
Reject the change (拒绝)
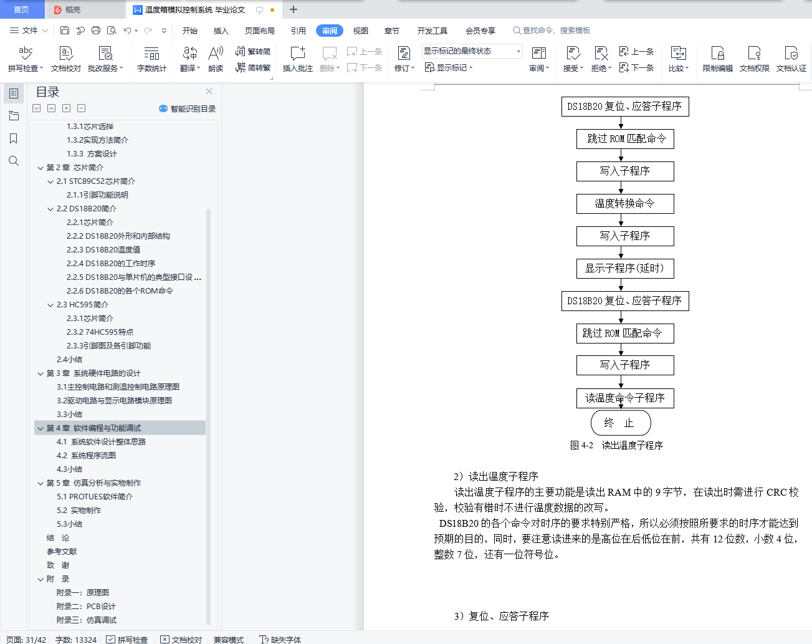click(x=601, y=59)
